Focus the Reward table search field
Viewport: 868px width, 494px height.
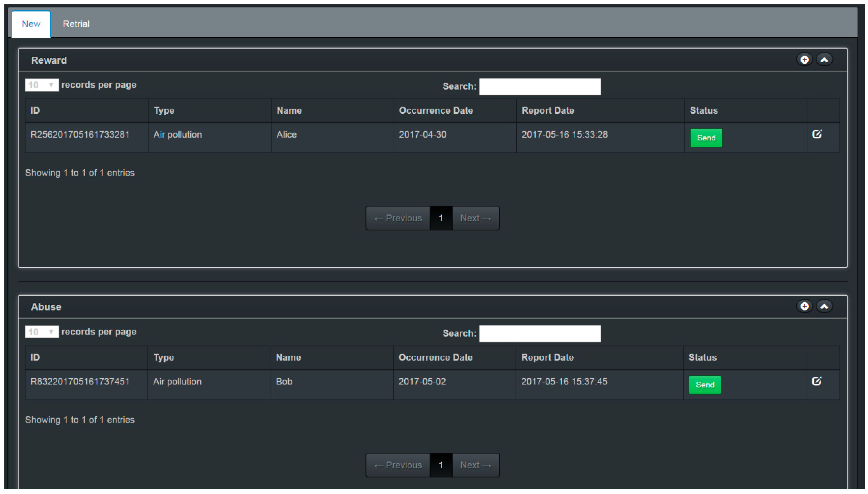[539, 87]
